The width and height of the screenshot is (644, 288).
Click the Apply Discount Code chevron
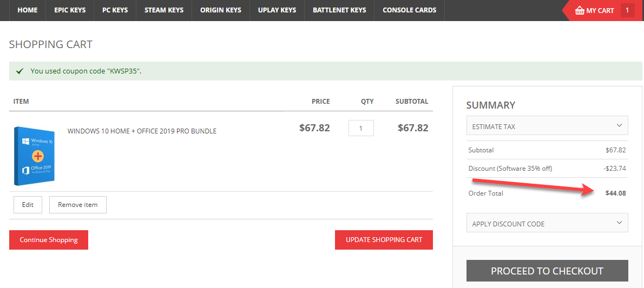click(619, 223)
